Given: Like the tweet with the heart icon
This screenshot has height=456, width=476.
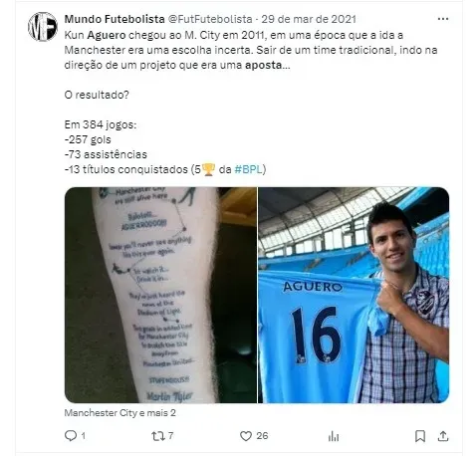Looking at the screenshot, I should (x=246, y=436).
